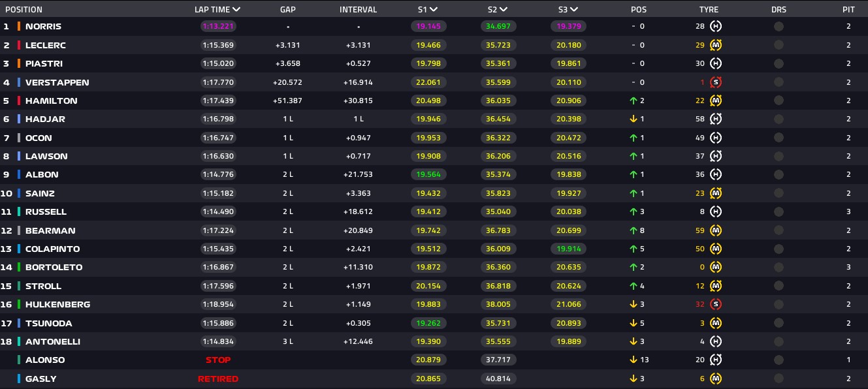This screenshot has width=868, height=389.
Task: Click the GAP column header
Action: click(x=288, y=10)
